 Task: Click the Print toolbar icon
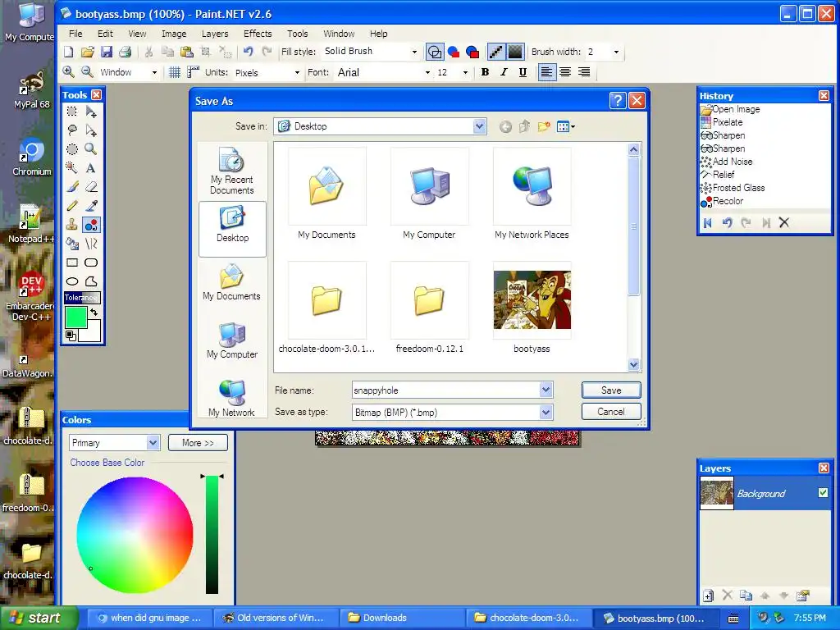tap(125, 52)
